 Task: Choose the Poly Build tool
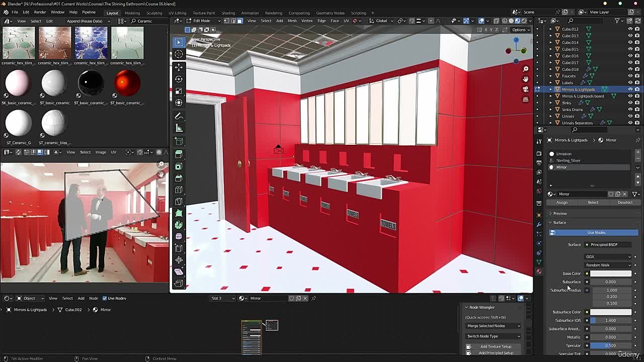click(179, 213)
